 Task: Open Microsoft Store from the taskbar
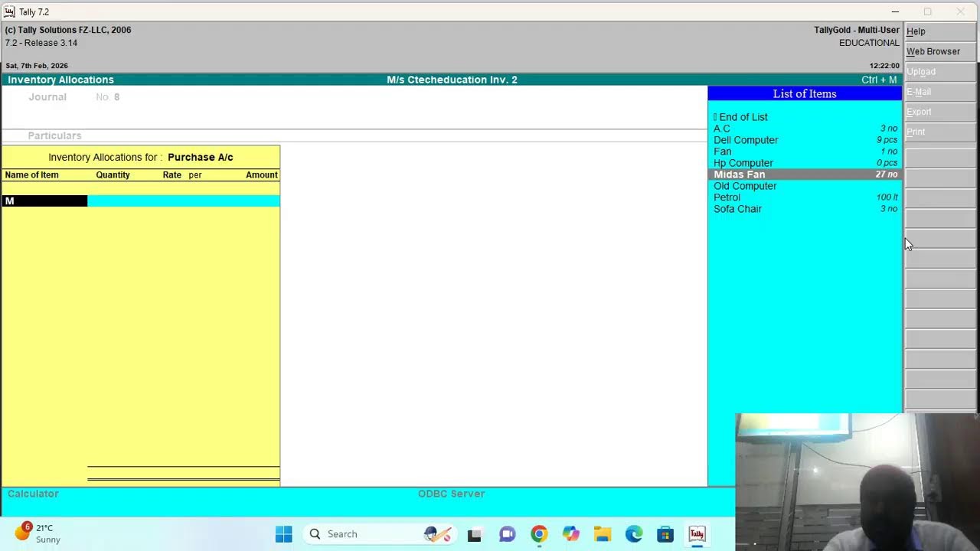(x=665, y=534)
